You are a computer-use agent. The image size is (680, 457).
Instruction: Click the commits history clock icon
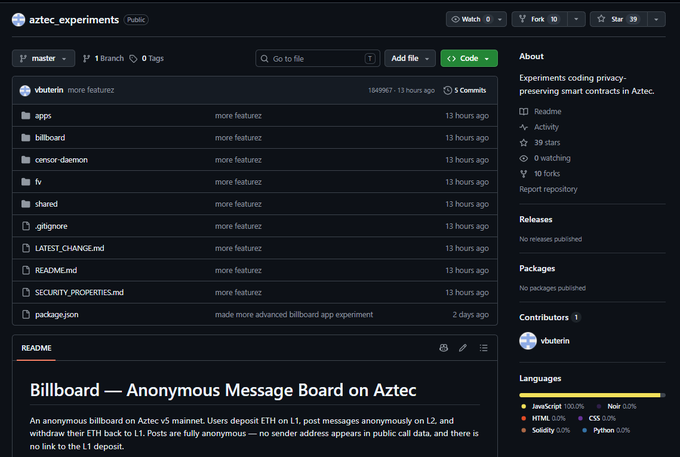[448, 90]
